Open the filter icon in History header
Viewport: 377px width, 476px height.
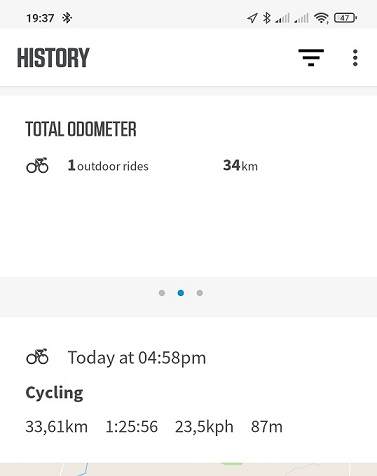(311, 57)
